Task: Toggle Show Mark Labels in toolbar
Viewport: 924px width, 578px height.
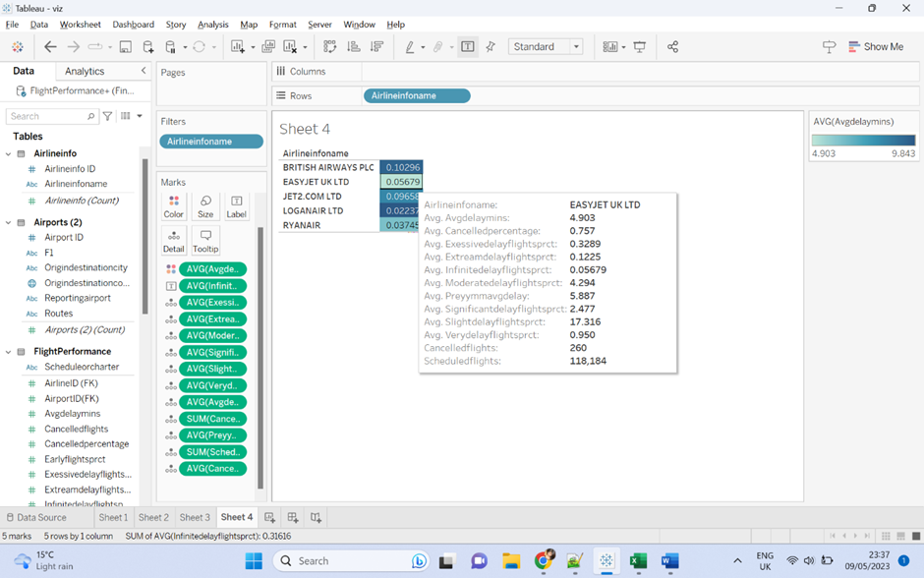Action: [468, 46]
